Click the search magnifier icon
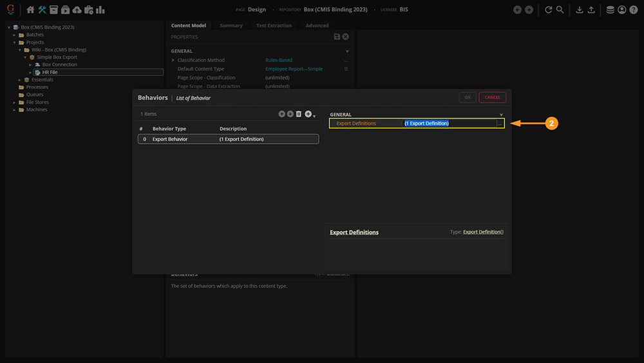644x363 pixels. click(x=560, y=10)
